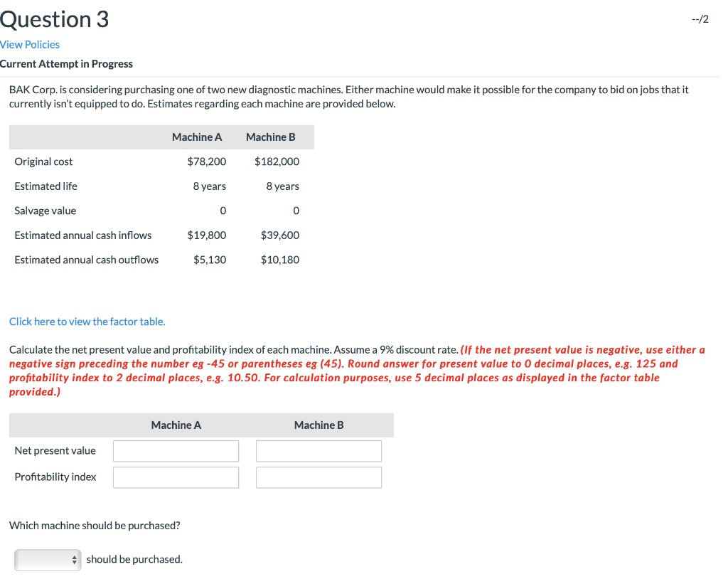Click the Machine B column header
This screenshot has height=584, width=728.
(x=271, y=137)
